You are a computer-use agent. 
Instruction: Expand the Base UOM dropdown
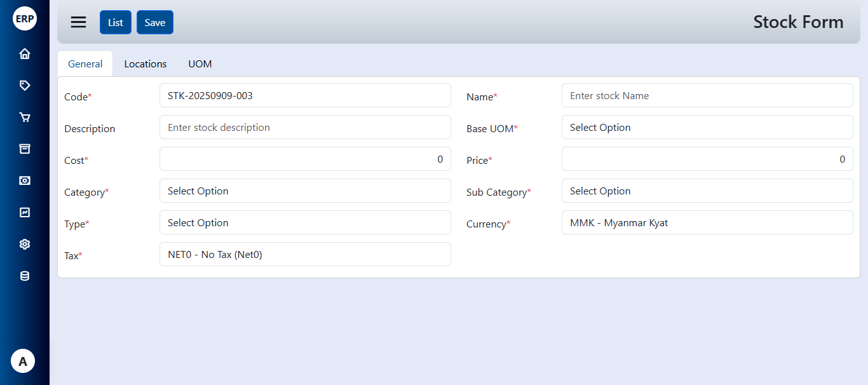pos(707,128)
